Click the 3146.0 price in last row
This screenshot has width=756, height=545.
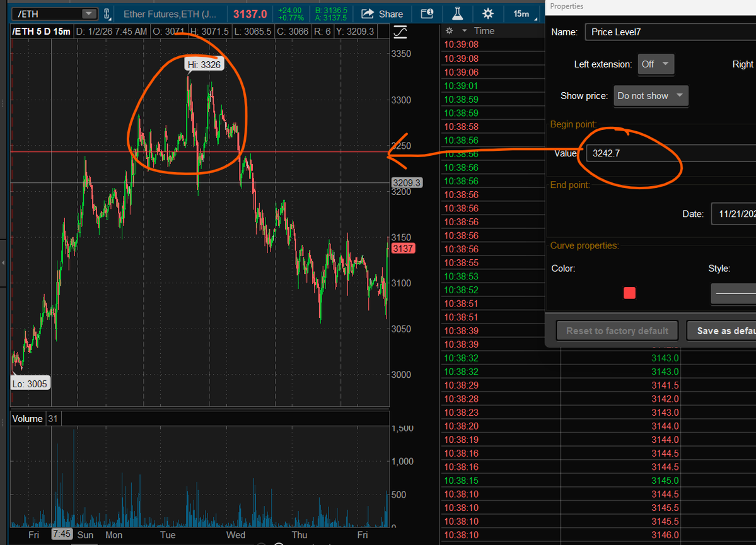[665, 535]
